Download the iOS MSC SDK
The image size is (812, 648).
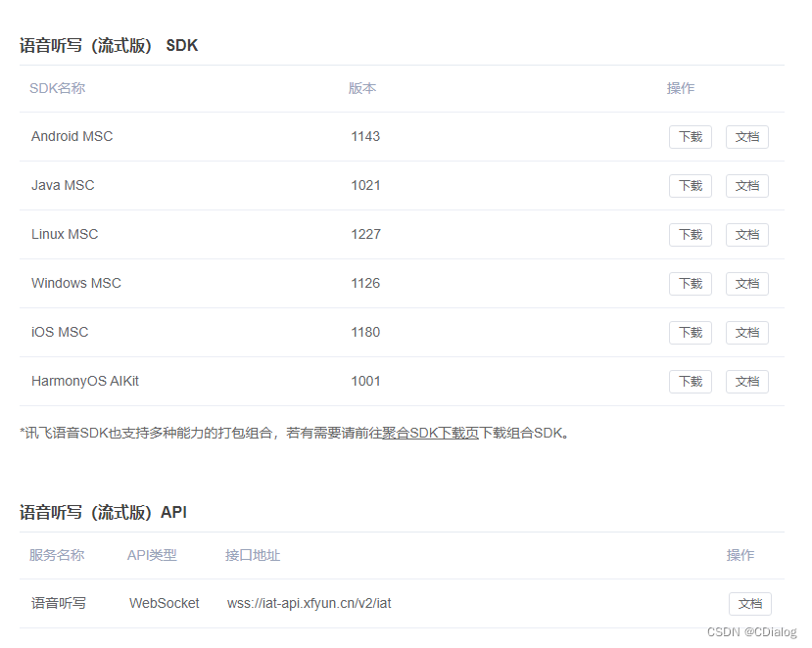[x=691, y=332]
